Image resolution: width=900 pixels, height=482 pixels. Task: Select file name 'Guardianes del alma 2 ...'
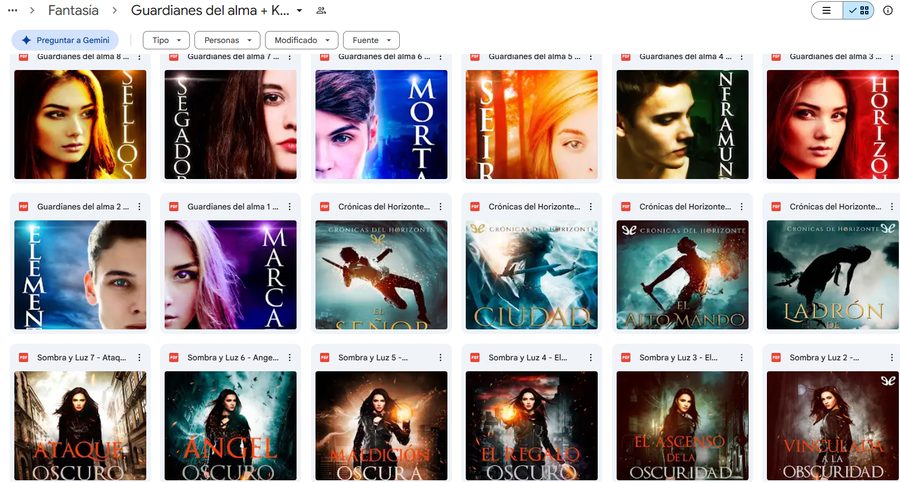83,207
